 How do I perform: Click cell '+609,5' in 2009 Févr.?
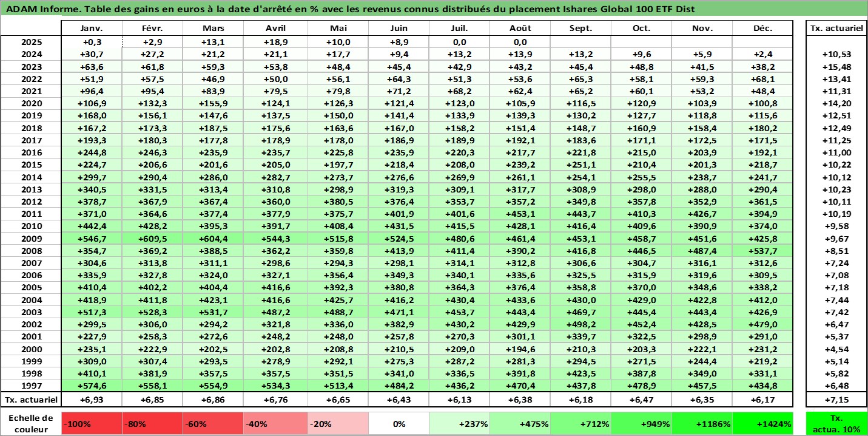point(153,239)
